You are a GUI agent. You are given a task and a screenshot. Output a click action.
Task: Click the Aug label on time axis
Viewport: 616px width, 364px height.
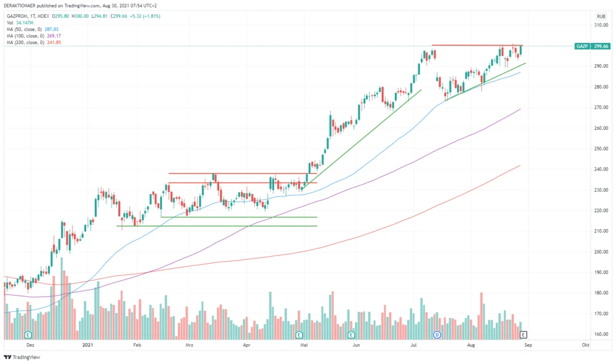pyautogui.click(x=471, y=346)
